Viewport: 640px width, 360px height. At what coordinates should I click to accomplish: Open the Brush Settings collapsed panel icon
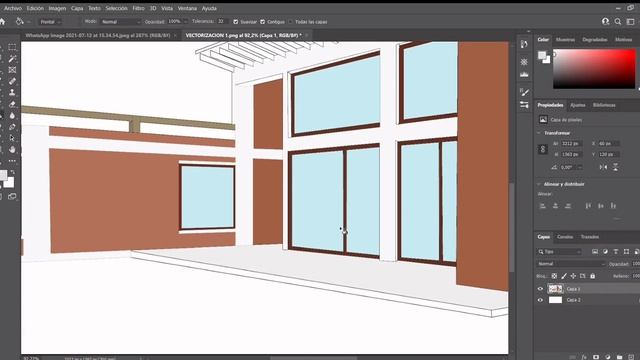(x=524, y=93)
